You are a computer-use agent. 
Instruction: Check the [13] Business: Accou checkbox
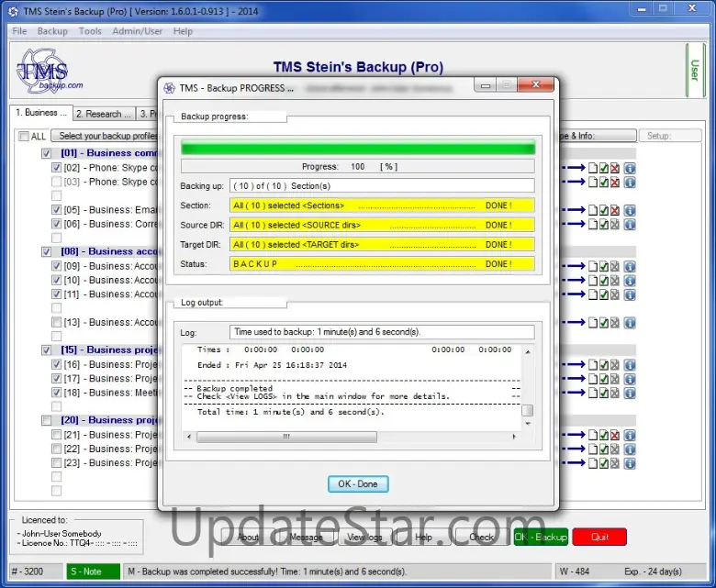[x=56, y=322]
